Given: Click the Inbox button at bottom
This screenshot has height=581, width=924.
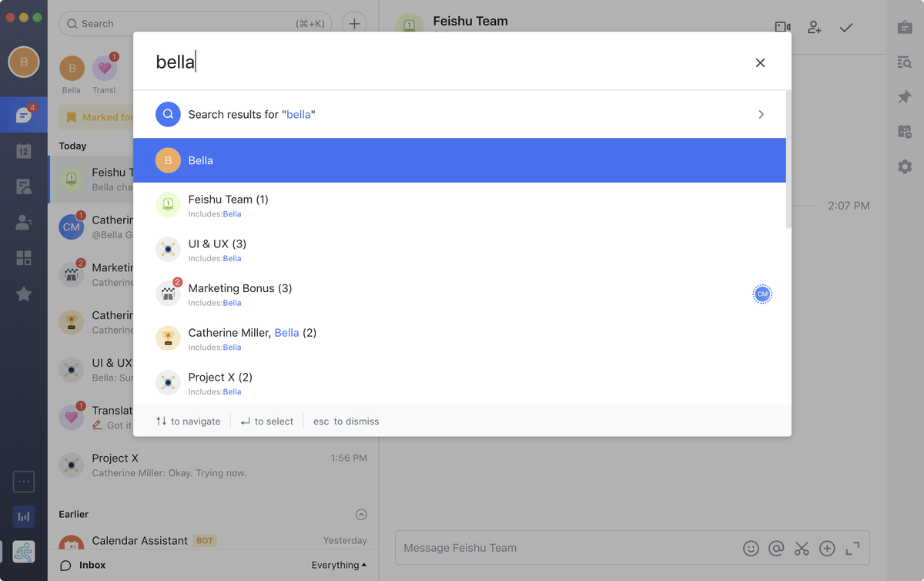Looking at the screenshot, I should 83,565.
